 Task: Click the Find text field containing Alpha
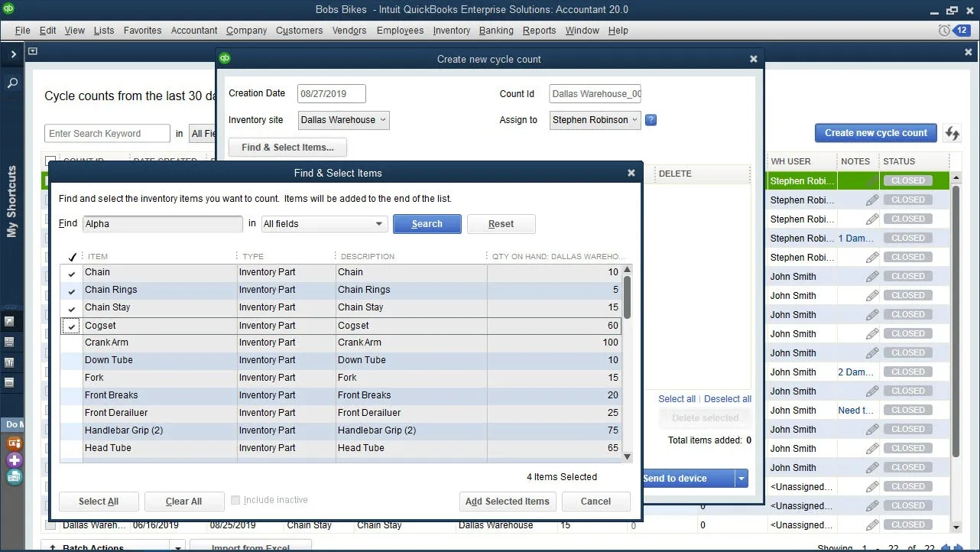click(x=162, y=224)
